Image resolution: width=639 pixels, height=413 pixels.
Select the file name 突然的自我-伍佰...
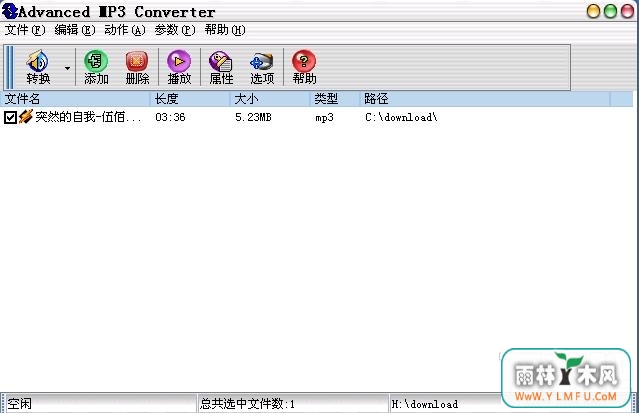coord(88,117)
